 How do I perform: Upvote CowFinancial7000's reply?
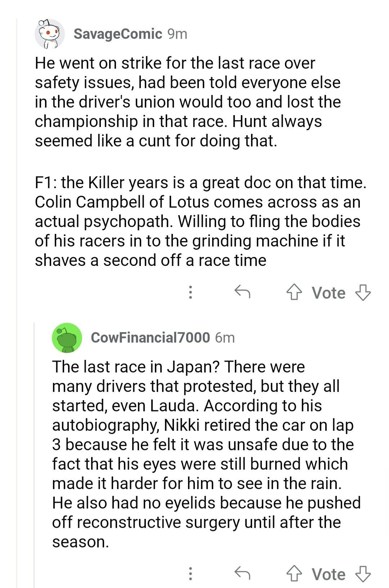(x=294, y=574)
